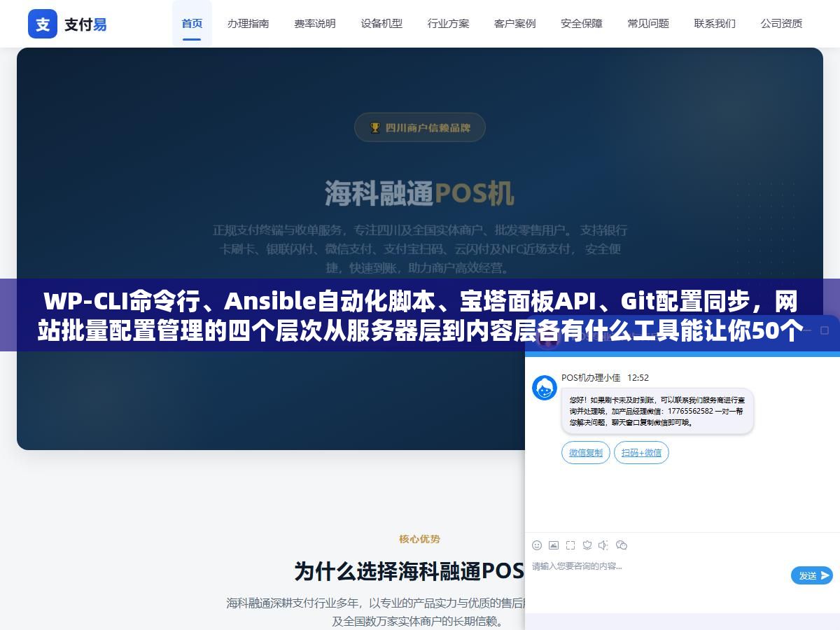Click the 支付易 logo icon

point(43,24)
